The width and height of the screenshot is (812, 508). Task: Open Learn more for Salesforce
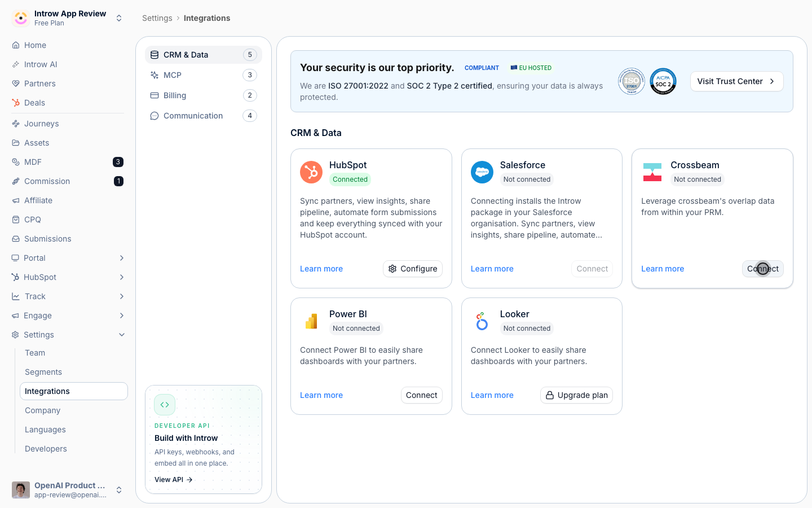tap(492, 269)
